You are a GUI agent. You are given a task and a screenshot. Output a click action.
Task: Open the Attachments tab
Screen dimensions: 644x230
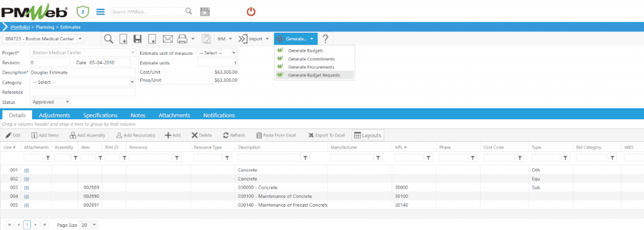(x=174, y=115)
